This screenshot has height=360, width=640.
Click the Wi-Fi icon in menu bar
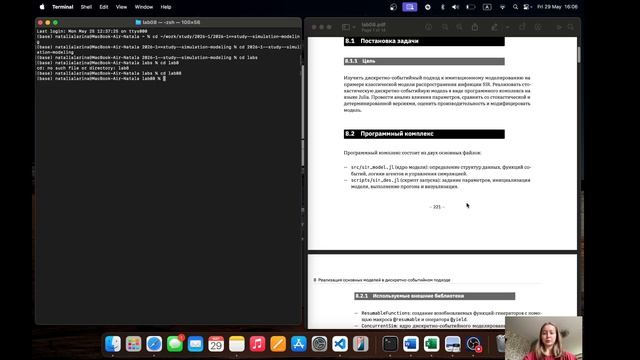click(x=502, y=7)
